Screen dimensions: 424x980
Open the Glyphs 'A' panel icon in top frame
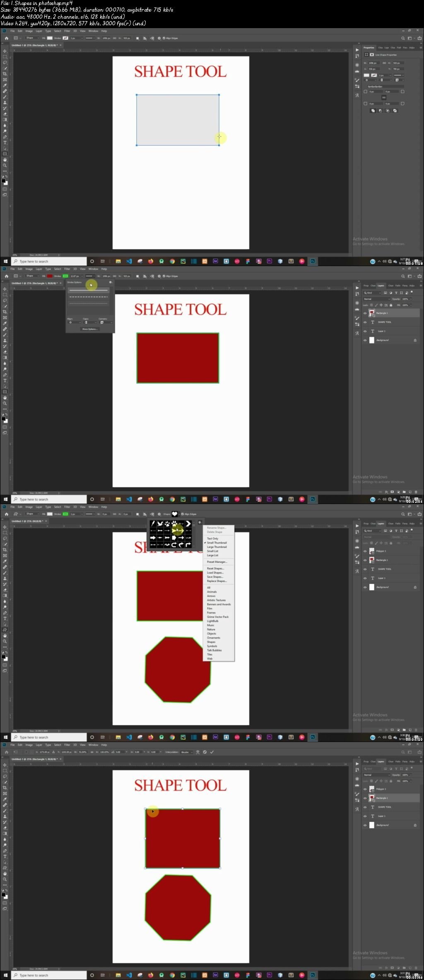tap(357, 95)
